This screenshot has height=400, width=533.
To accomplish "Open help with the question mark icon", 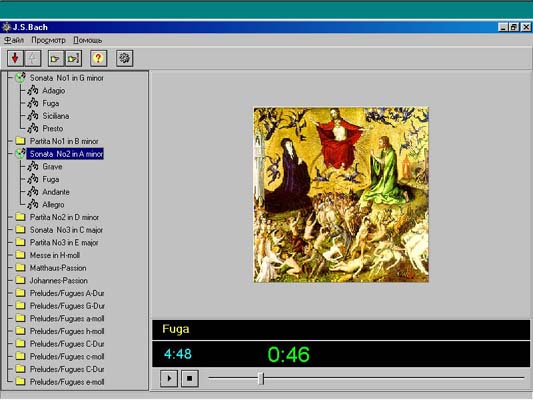I will [x=99, y=58].
